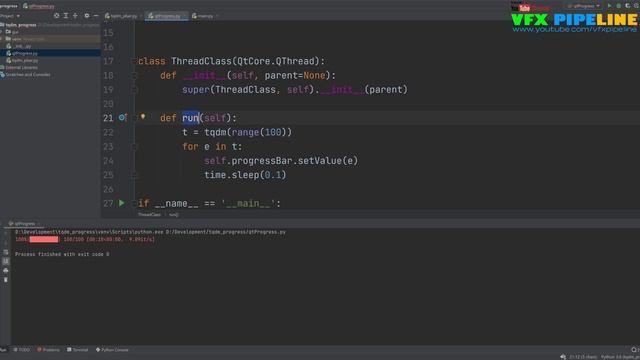Select tqdm_progress project root in tree
The image size is (640, 360).
(x=21, y=25)
